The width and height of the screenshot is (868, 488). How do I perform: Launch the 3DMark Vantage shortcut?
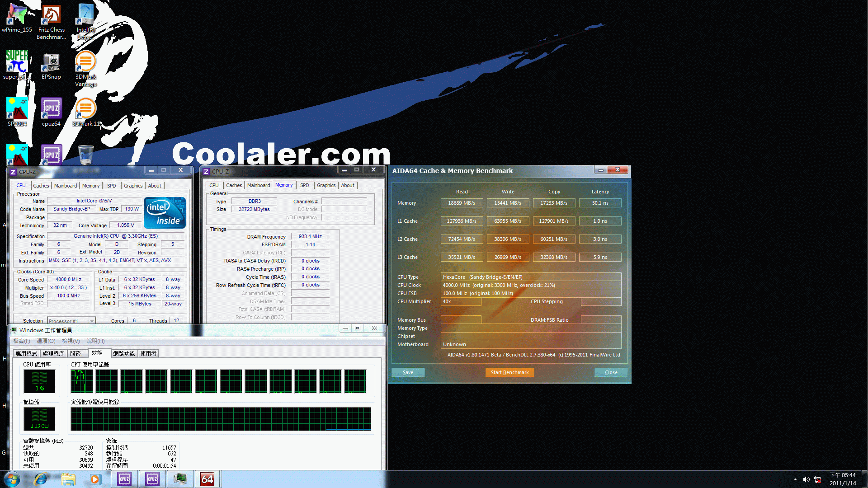click(85, 69)
